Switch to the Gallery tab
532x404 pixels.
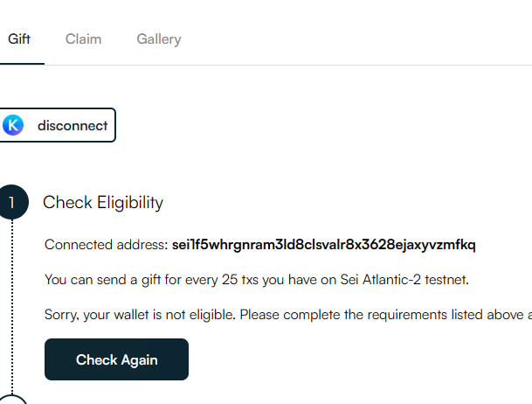(159, 39)
